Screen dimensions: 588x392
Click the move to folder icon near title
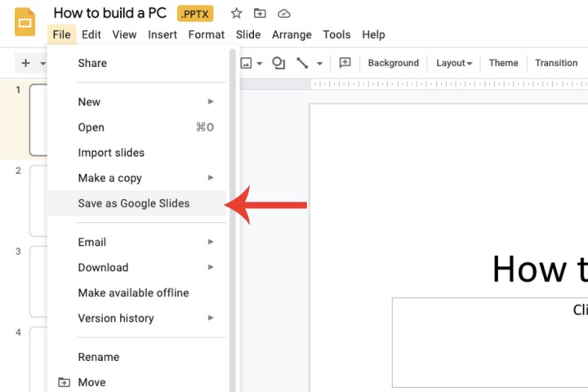pos(260,13)
